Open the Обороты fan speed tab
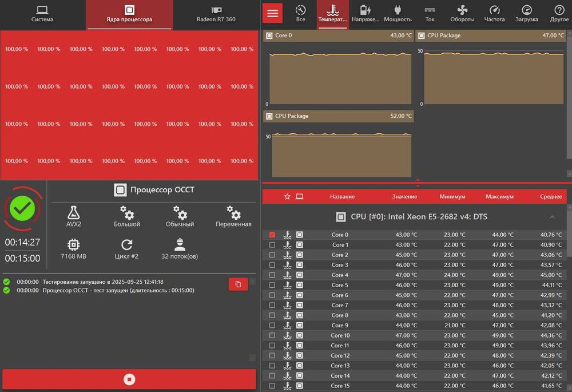 coord(462,14)
